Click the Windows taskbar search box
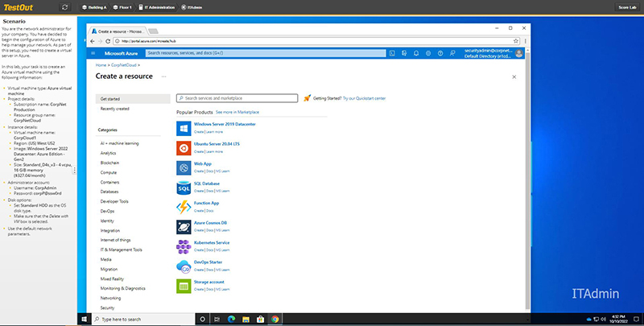644x326 pixels. 143,319
